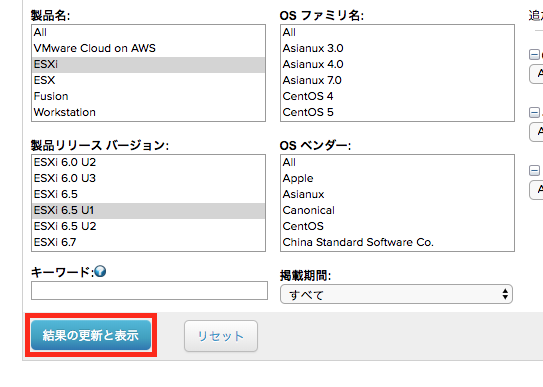The height and width of the screenshot is (387, 543).
Task: Choose ESXi 6.5 U1 release version
Action: pos(149,210)
